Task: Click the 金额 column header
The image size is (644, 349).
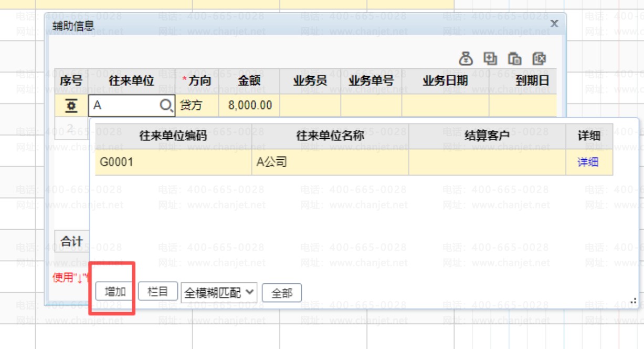Action: pos(249,81)
